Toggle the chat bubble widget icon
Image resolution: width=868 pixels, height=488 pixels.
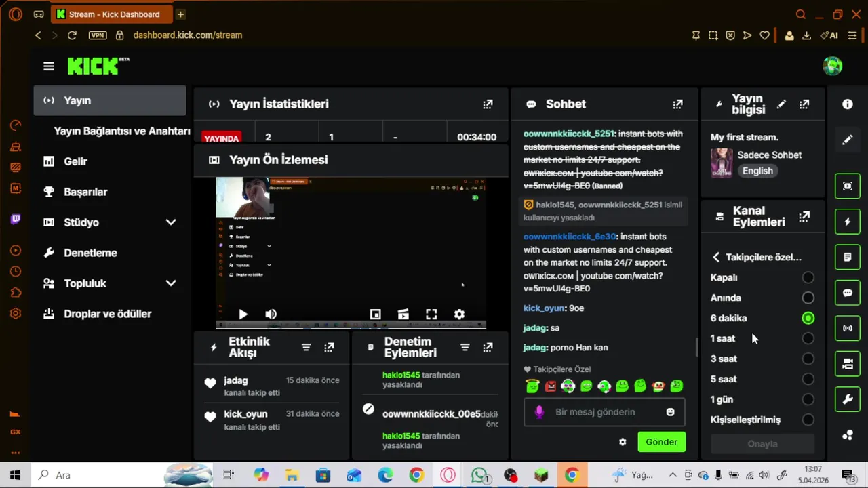coord(848,293)
